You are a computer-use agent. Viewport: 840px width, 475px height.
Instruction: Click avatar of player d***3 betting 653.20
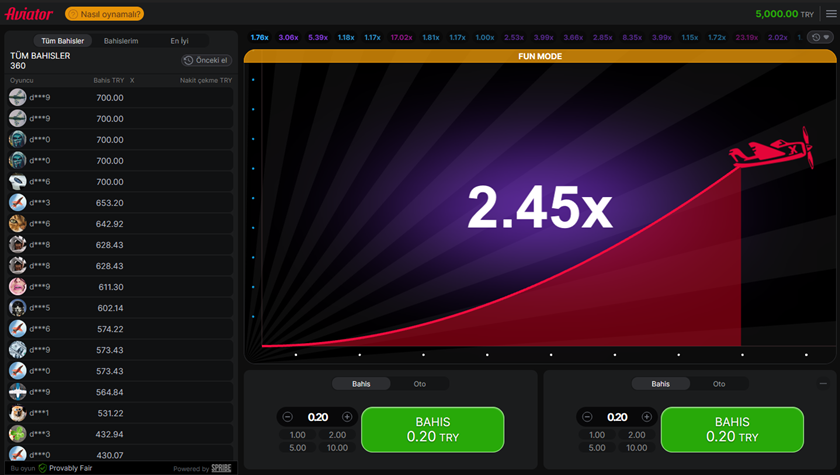click(x=18, y=202)
